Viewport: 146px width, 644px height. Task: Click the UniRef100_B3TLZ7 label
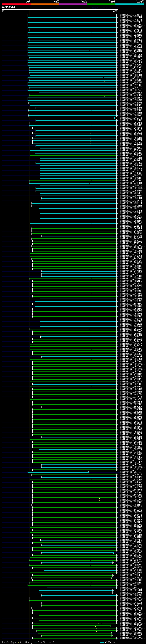click(131, 60)
